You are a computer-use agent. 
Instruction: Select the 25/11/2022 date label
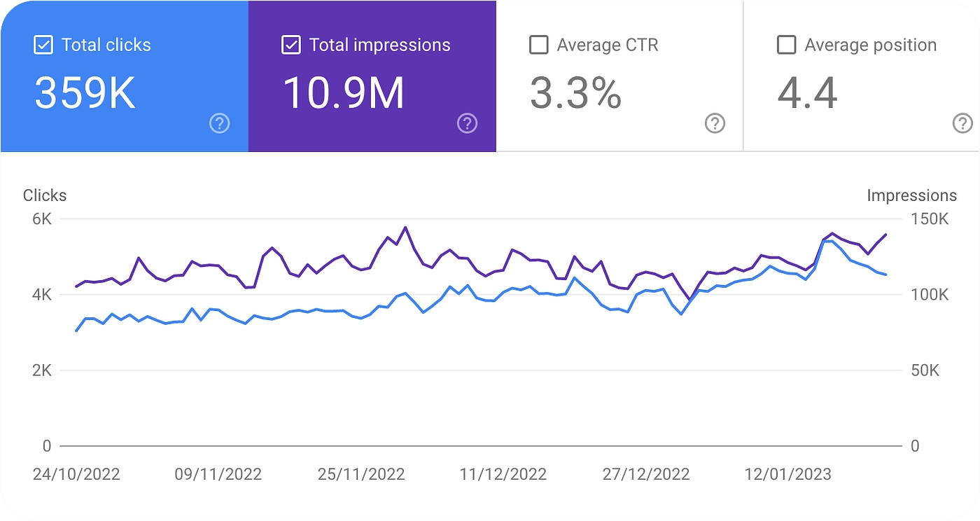point(361,474)
